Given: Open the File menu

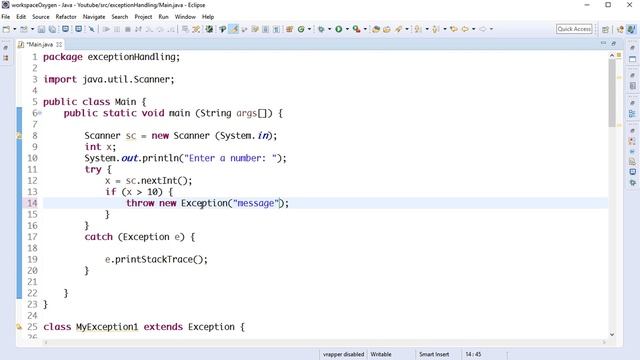Looking at the screenshot, I should click(6, 17).
